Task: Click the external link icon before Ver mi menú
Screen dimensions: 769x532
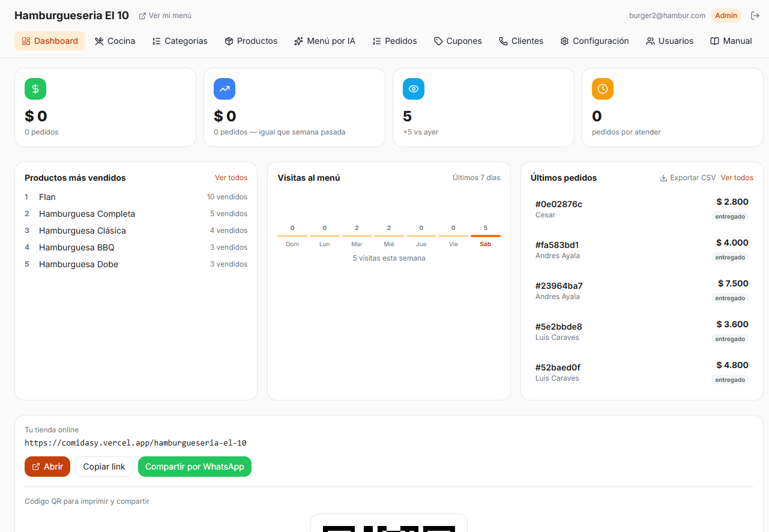Action: pos(142,16)
